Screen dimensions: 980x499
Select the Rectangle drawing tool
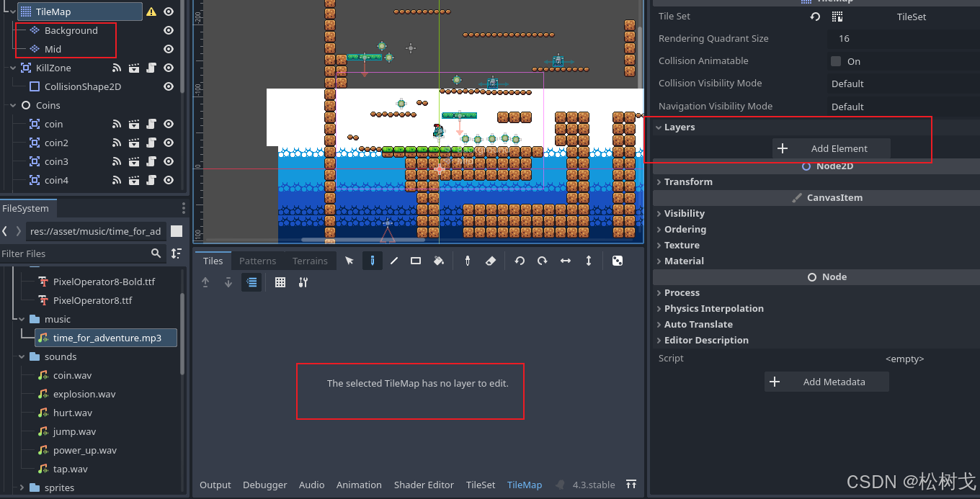(x=416, y=261)
